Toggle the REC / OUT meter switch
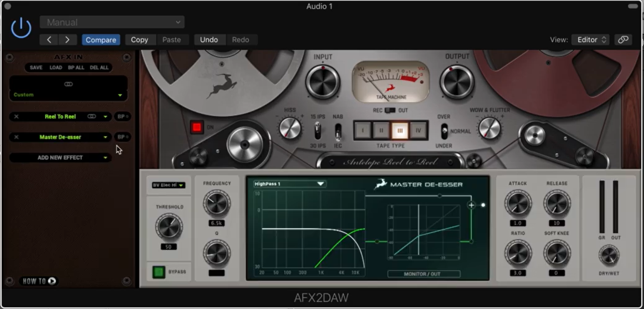 pos(390,110)
